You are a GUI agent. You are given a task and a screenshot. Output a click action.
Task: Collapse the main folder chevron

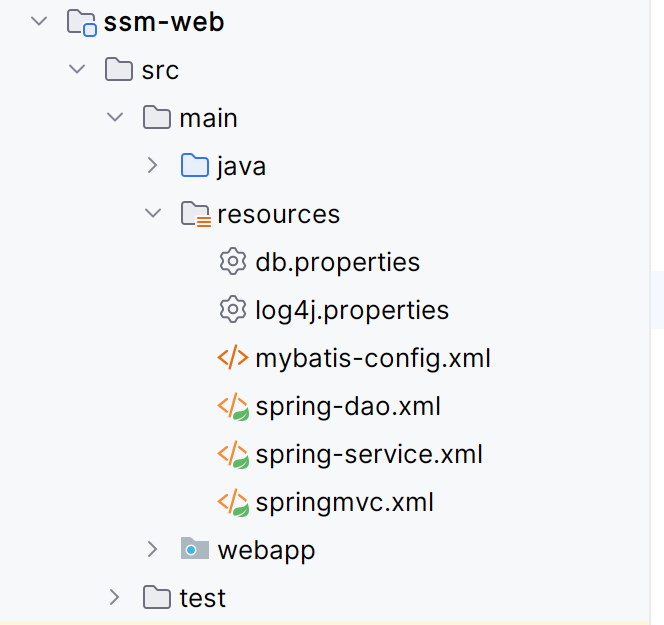point(115,118)
